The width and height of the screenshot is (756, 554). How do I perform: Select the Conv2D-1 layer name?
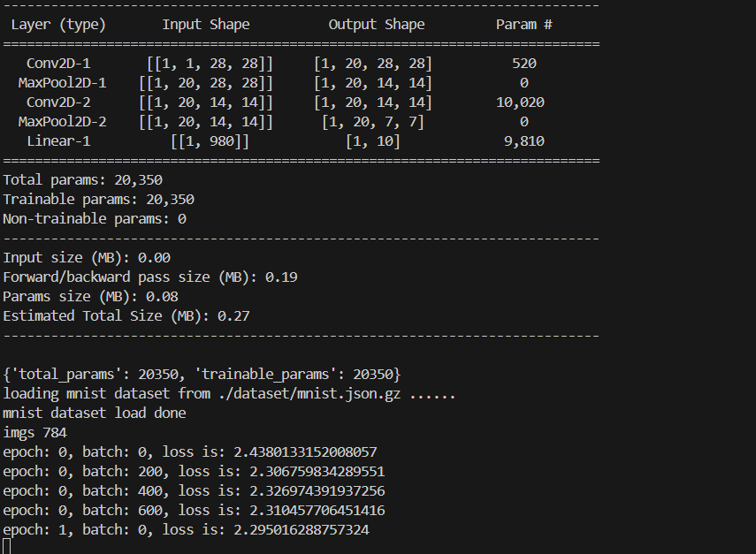[58, 64]
